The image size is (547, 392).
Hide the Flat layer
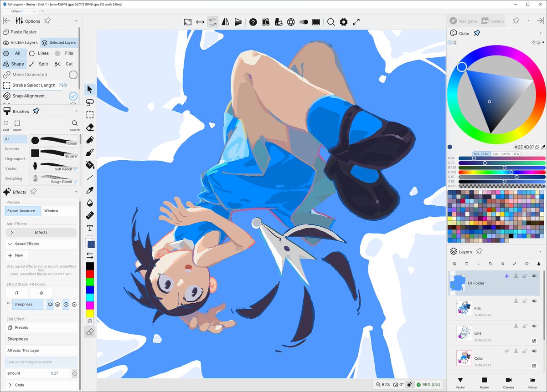(x=534, y=300)
